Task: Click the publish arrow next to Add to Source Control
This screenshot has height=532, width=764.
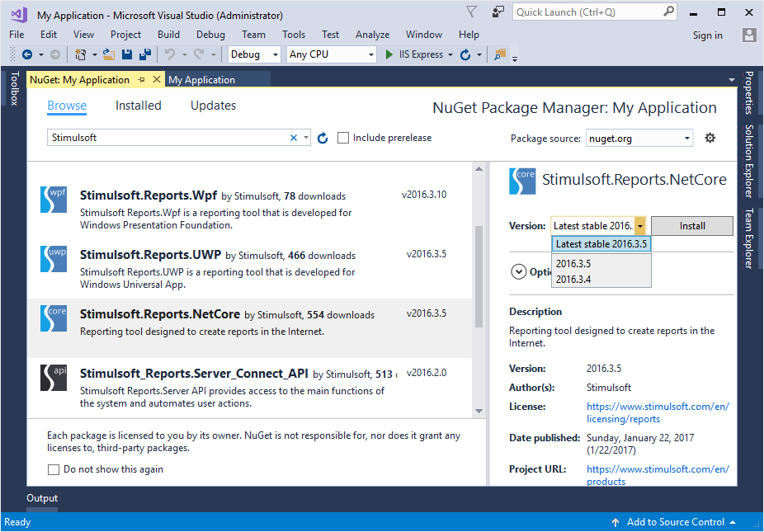Action: click(x=615, y=522)
